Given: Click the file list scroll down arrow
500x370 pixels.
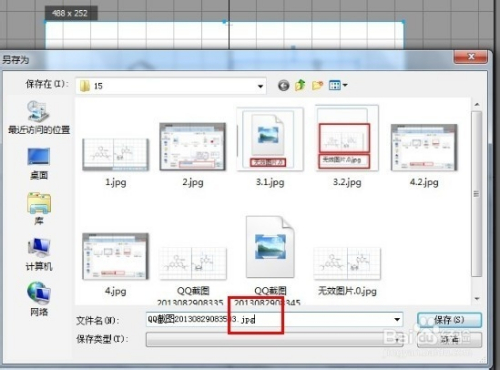Looking at the screenshot, I should (477, 299).
